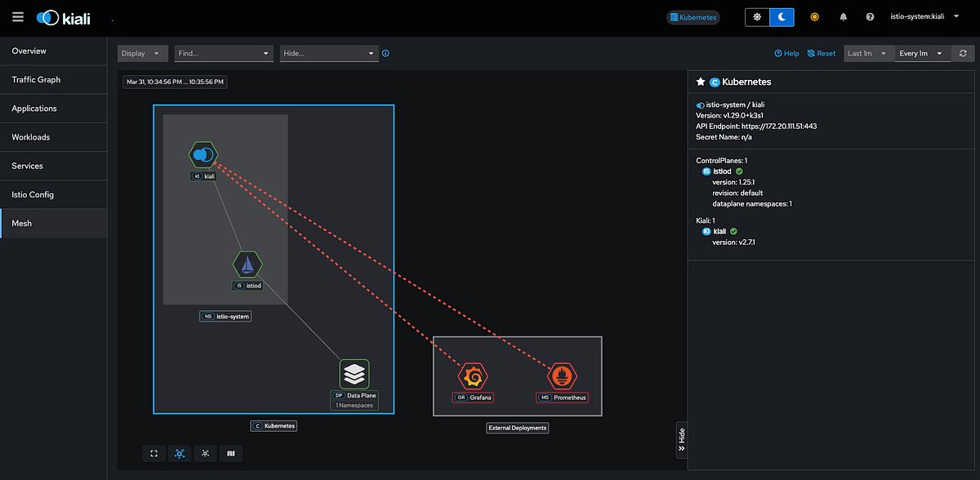The image size is (980, 480).
Task: Click the '1 Namespaces' data plane label
Action: click(354, 406)
